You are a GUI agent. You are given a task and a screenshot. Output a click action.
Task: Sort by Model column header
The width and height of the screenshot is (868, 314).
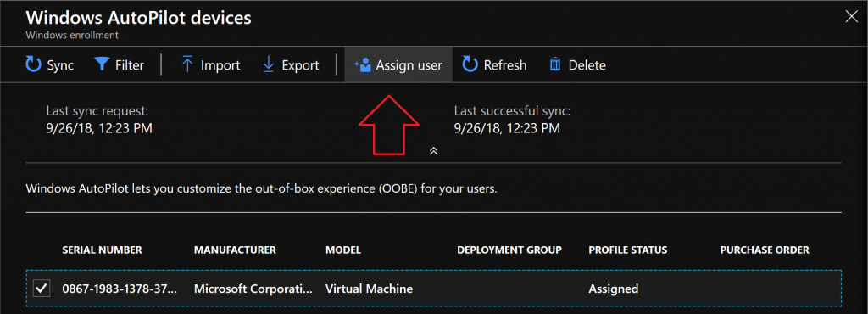pos(343,250)
